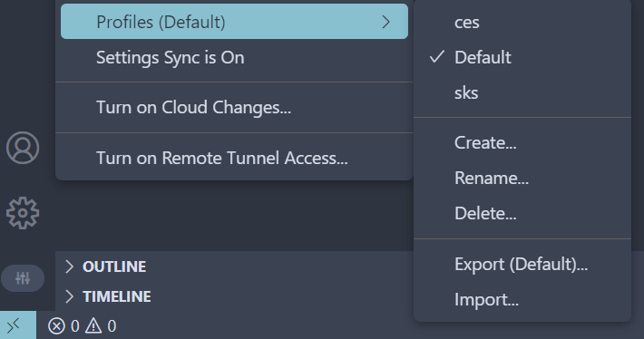Viewport: 644px width, 339px height.
Task: Choose Turn on Cloud Changes
Action: coord(234,107)
